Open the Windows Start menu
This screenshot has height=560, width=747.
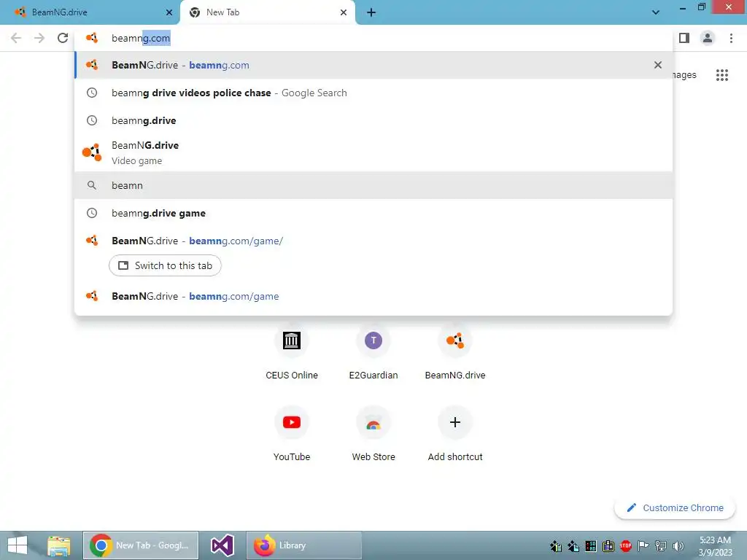[18, 545]
